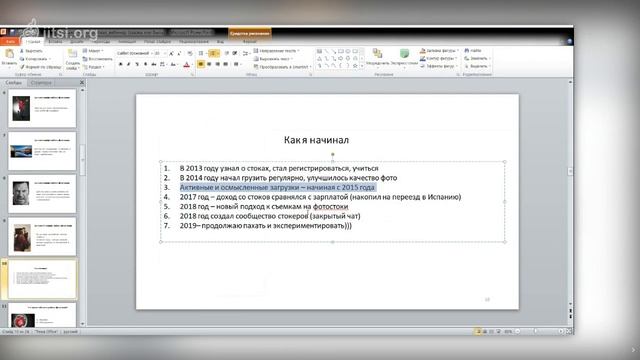Toggle center text alignment
Image resolution: width=640 pixels, height=360 pixels.
point(209,64)
